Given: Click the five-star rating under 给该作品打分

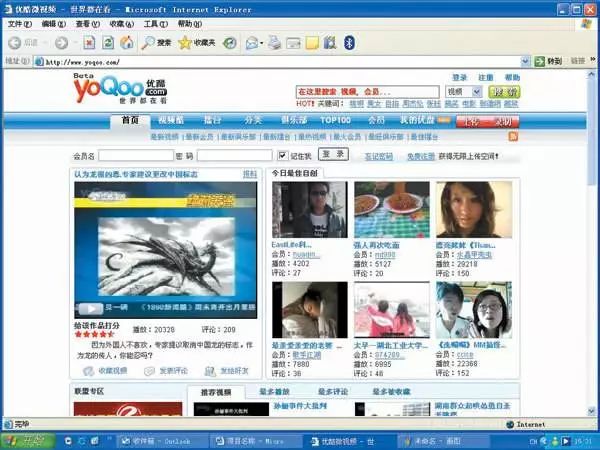Looking at the screenshot, I should 94,334.
